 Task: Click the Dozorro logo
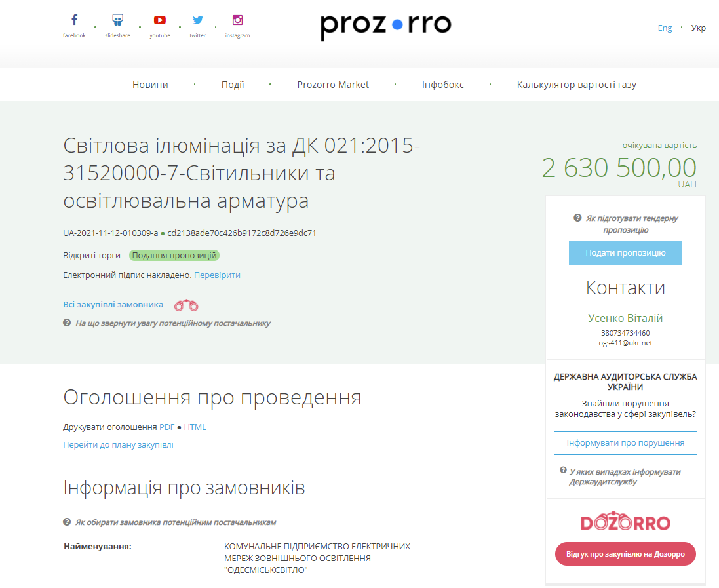tap(625, 522)
